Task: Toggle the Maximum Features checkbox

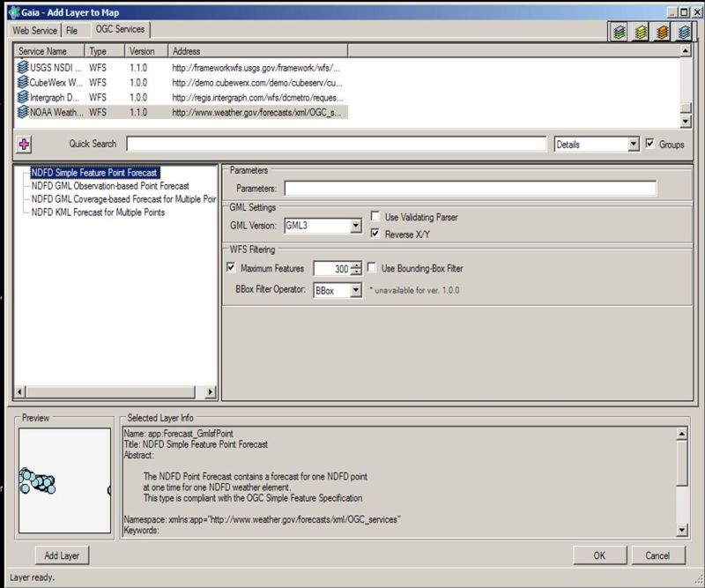Action: coord(231,268)
